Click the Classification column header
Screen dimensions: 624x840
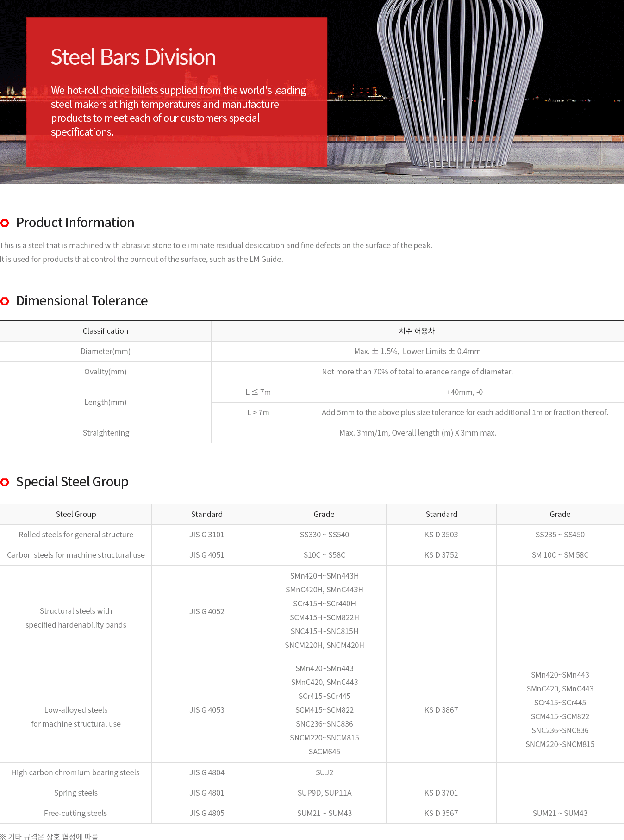coord(106,331)
